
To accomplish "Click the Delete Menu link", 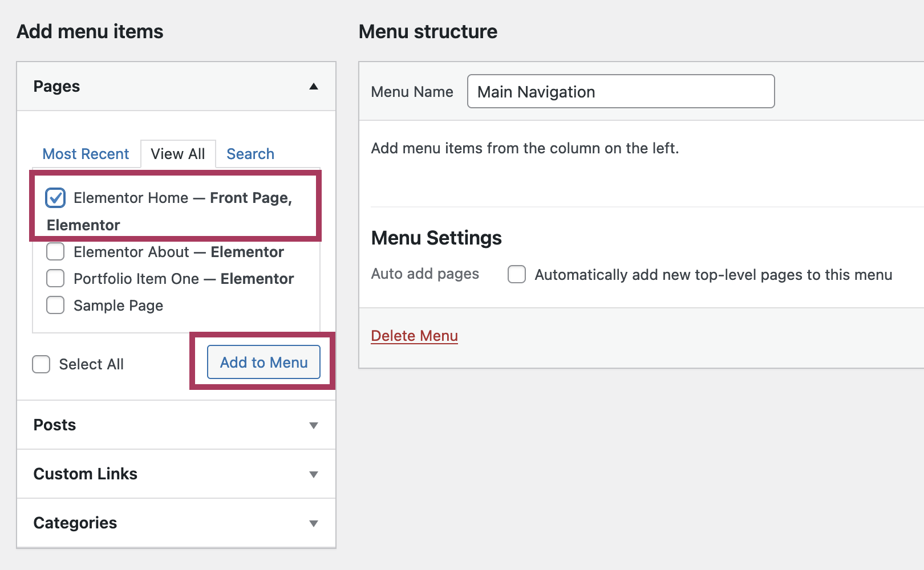I will (x=414, y=336).
